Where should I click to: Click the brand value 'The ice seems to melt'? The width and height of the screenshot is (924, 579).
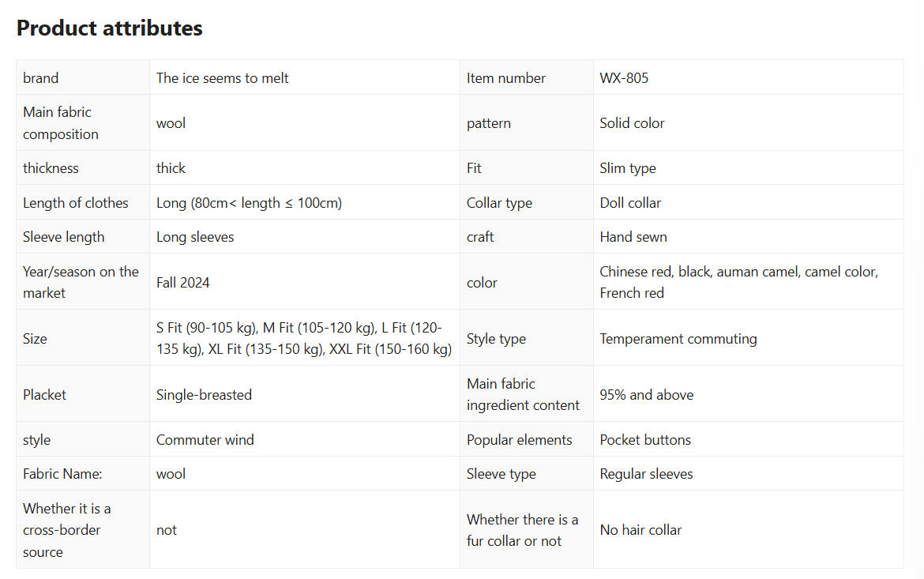coord(222,78)
